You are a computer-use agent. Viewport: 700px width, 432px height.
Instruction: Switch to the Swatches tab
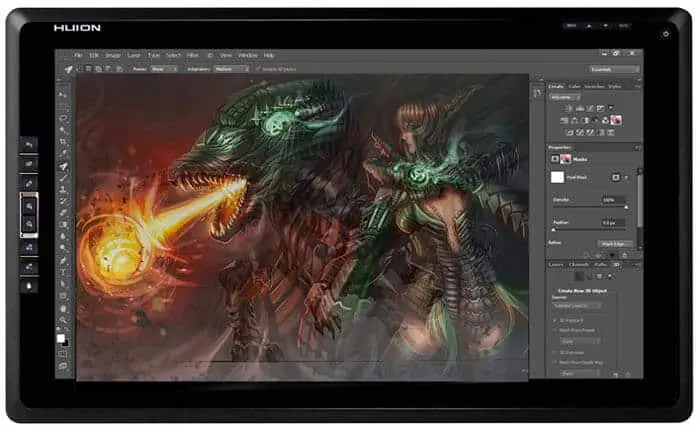click(594, 86)
